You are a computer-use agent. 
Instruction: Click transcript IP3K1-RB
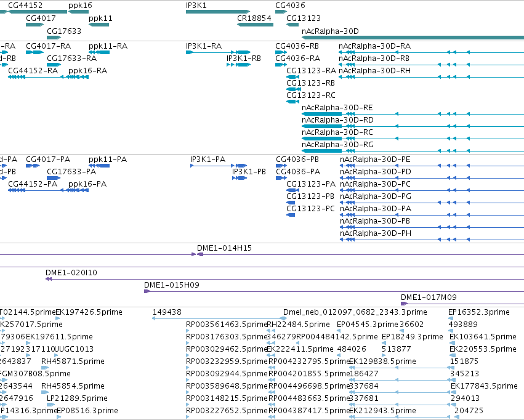(x=244, y=58)
